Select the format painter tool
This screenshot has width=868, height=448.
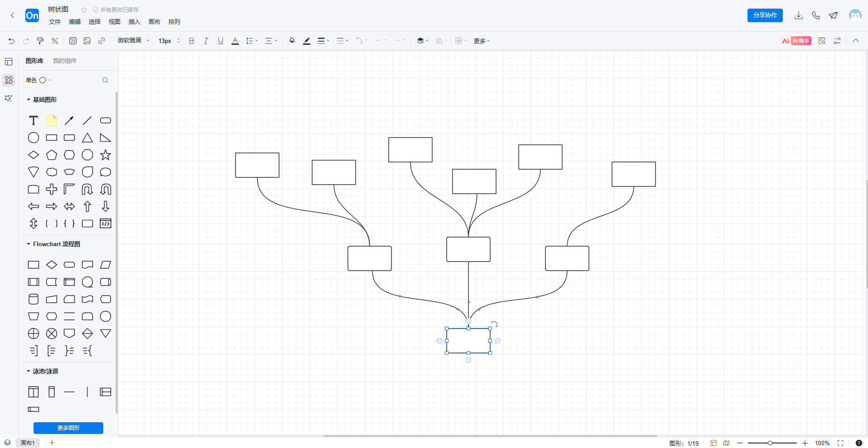40,41
